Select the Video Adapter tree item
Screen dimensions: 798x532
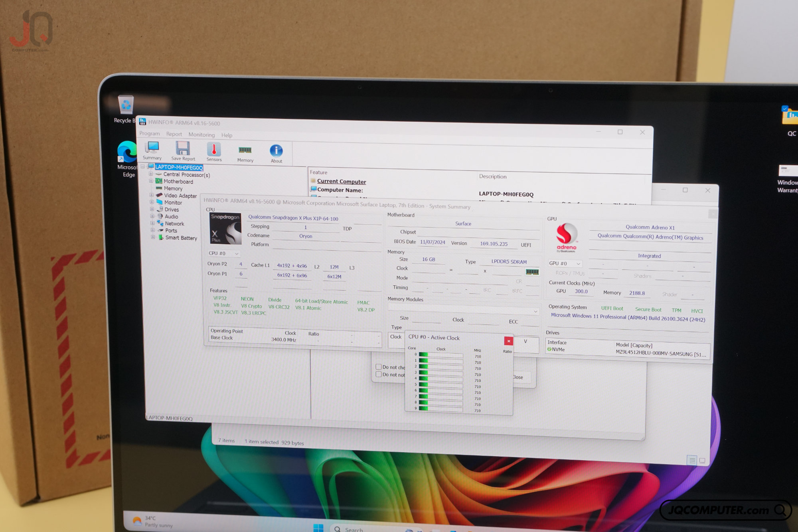coord(180,196)
